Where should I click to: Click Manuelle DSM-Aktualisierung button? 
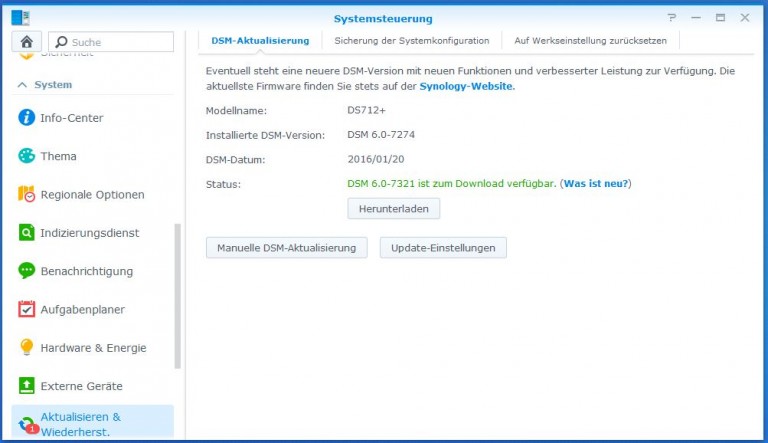(x=287, y=248)
